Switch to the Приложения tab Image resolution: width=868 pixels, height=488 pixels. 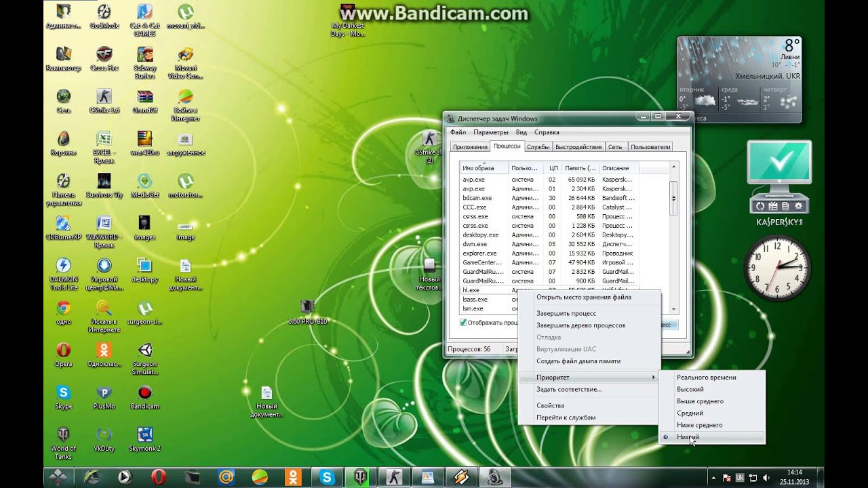tap(470, 147)
